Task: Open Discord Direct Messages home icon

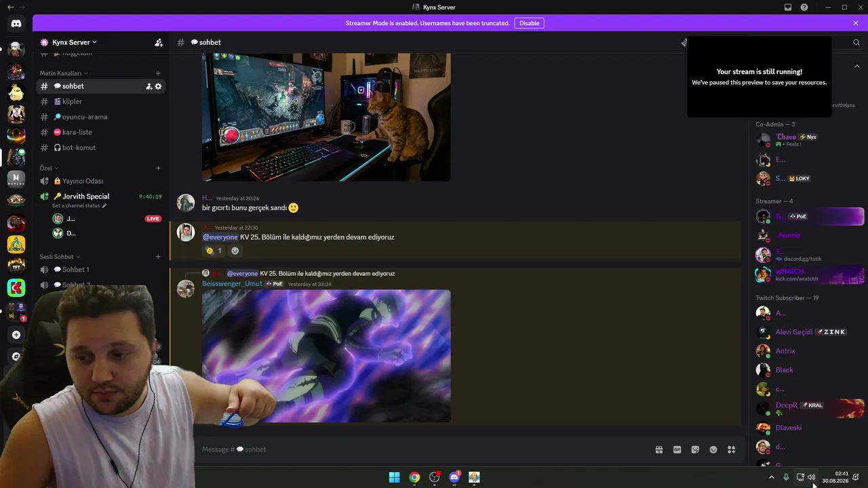Action: (x=16, y=24)
